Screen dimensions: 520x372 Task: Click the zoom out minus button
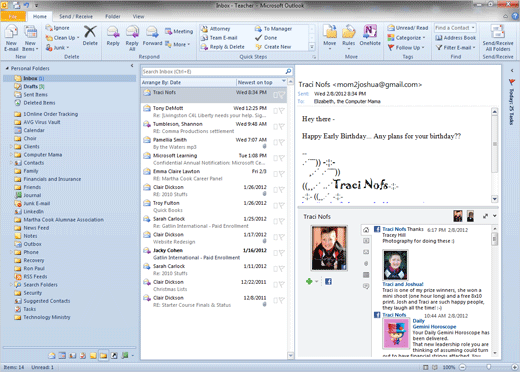point(462,367)
